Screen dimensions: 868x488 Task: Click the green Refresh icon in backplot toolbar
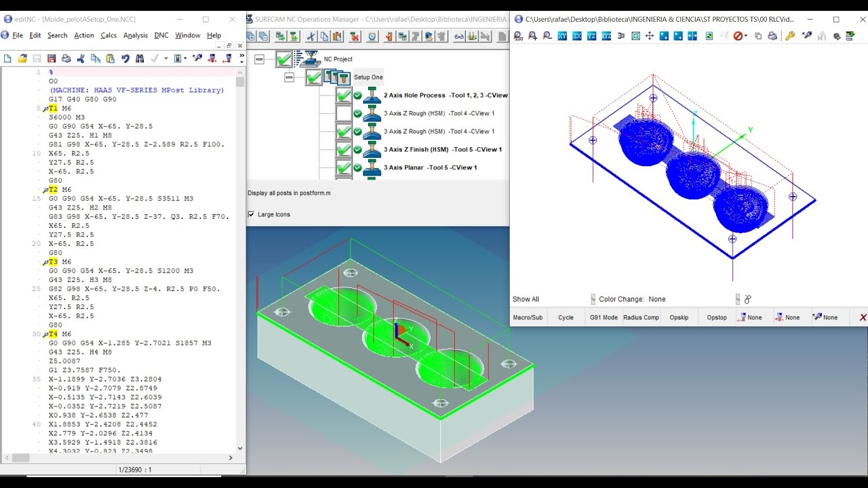709,37
